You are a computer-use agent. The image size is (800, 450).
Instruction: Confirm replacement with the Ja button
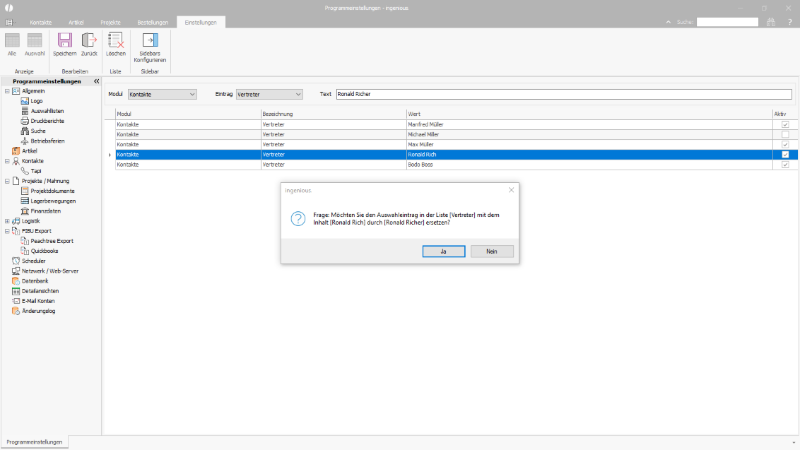(x=444, y=252)
